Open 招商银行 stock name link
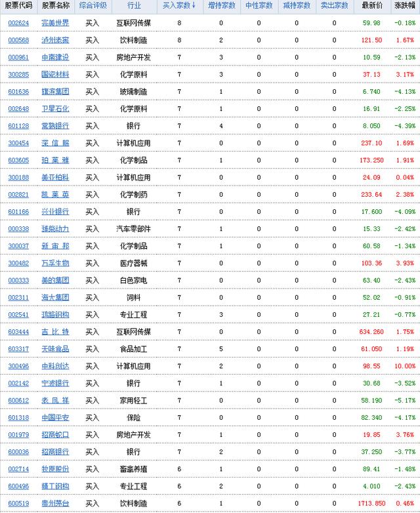Screen dimensions: 420x513 point(55,452)
